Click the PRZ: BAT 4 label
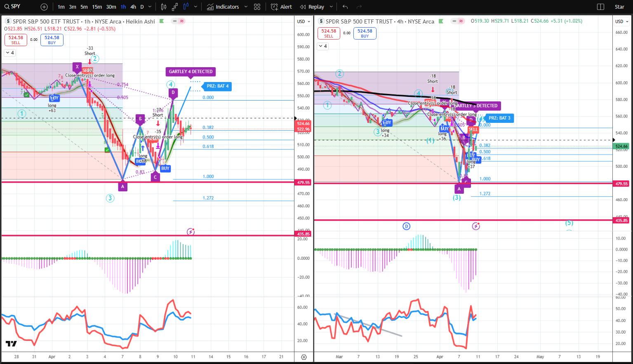 click(x=217, y=86)
